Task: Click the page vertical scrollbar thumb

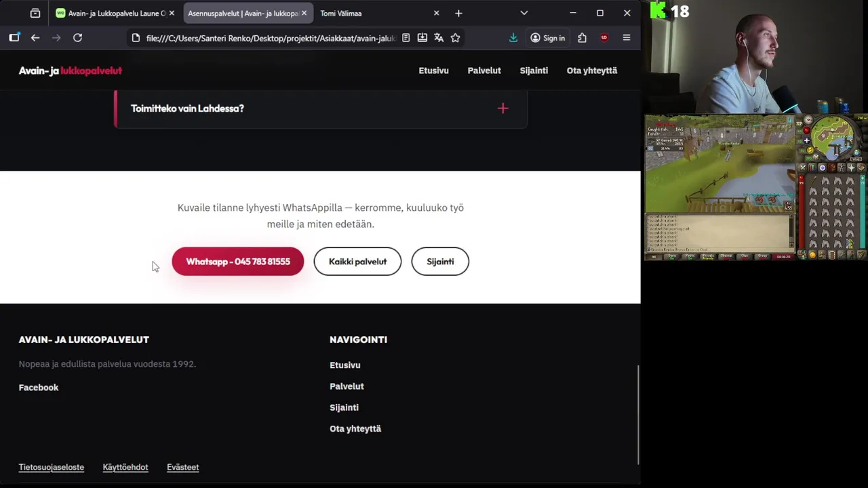Action: pos(638,415)
